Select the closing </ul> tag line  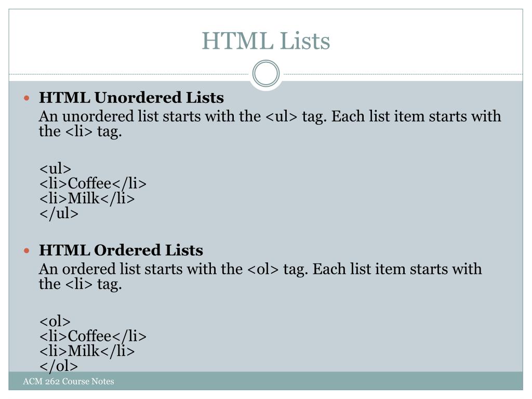[59, 214]
